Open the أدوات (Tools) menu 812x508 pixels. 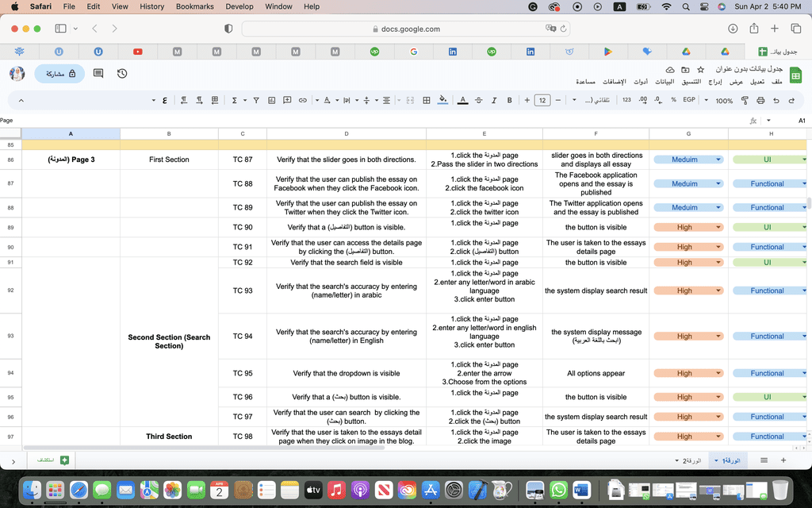pos(641,82)
